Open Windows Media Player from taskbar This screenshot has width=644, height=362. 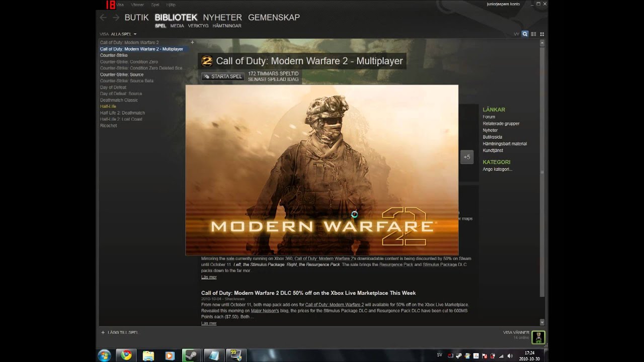170,355
